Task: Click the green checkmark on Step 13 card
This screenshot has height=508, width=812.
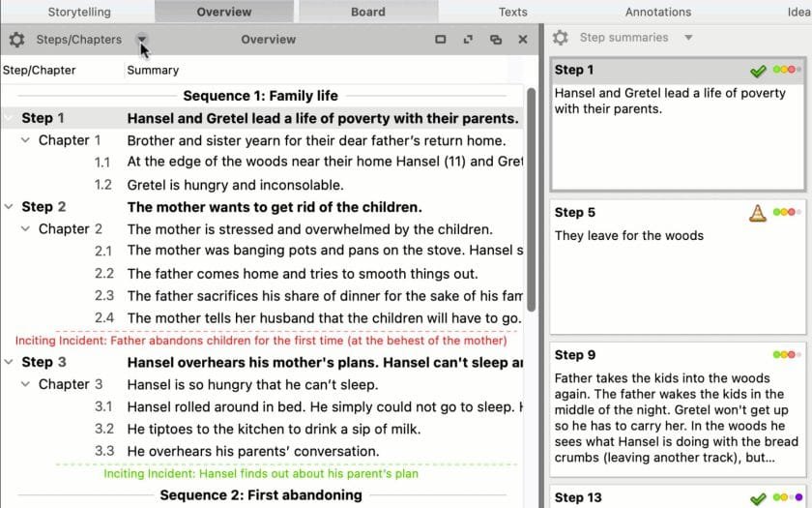Action: coord(758,498)
